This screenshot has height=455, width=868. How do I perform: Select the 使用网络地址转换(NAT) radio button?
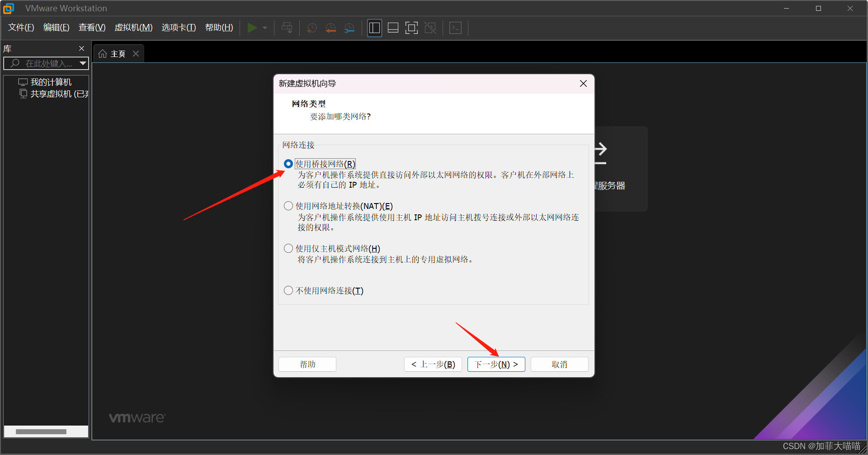tap(288, 206)
